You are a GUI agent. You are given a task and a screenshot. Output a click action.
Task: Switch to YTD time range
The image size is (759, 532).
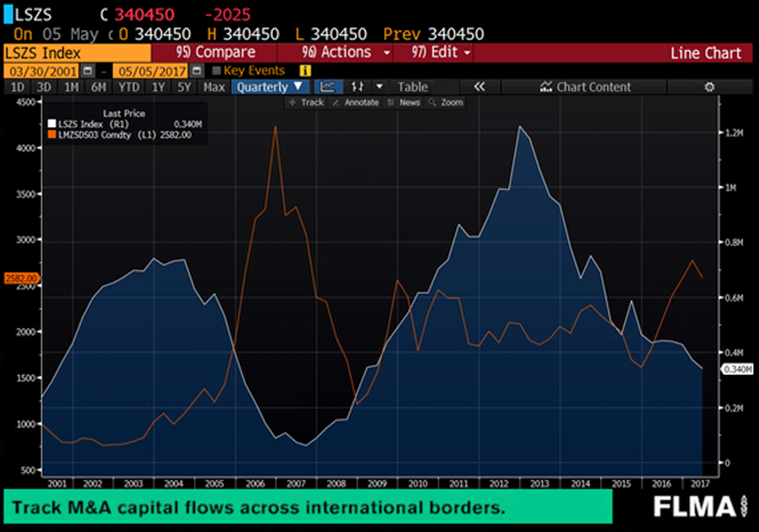point(129,87)
